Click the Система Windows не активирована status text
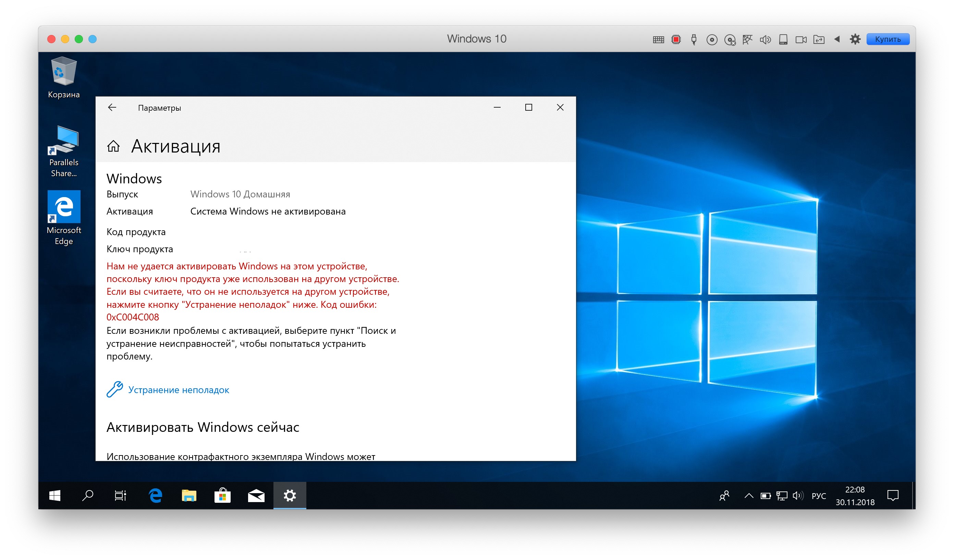 point(268,211)
